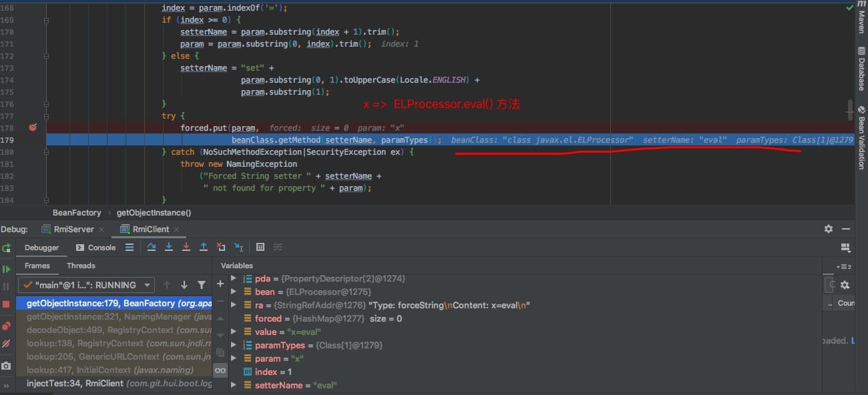868x395 pixels.
Task: Click the Step Over debugger icon
Action: [x=152, y=248]
